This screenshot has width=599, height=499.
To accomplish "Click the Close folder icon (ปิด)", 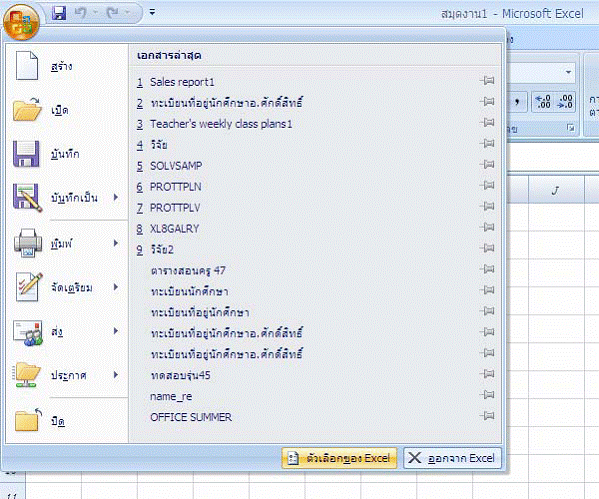I will [x=28, y=419].
